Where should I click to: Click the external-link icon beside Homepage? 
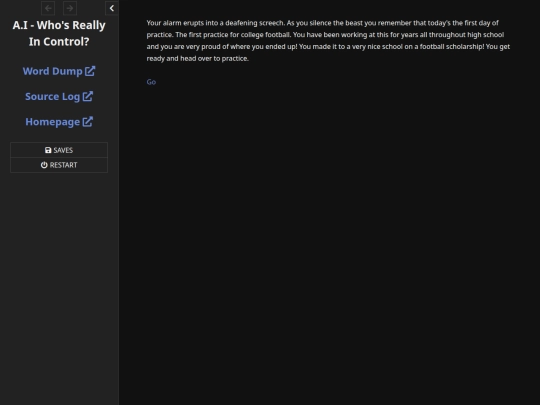pyautogui.click(x=88, y=122)
